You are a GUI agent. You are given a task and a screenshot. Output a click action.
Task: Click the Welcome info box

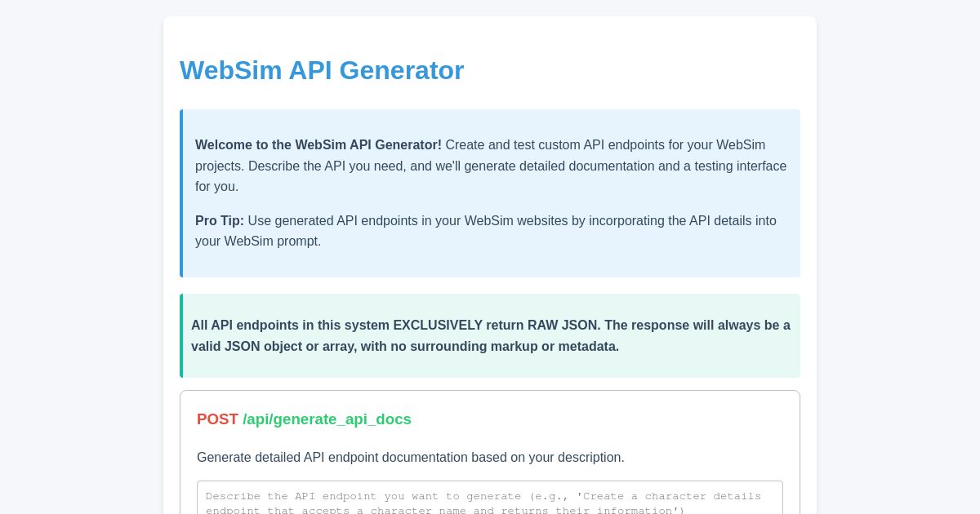[x=490, y=193]
